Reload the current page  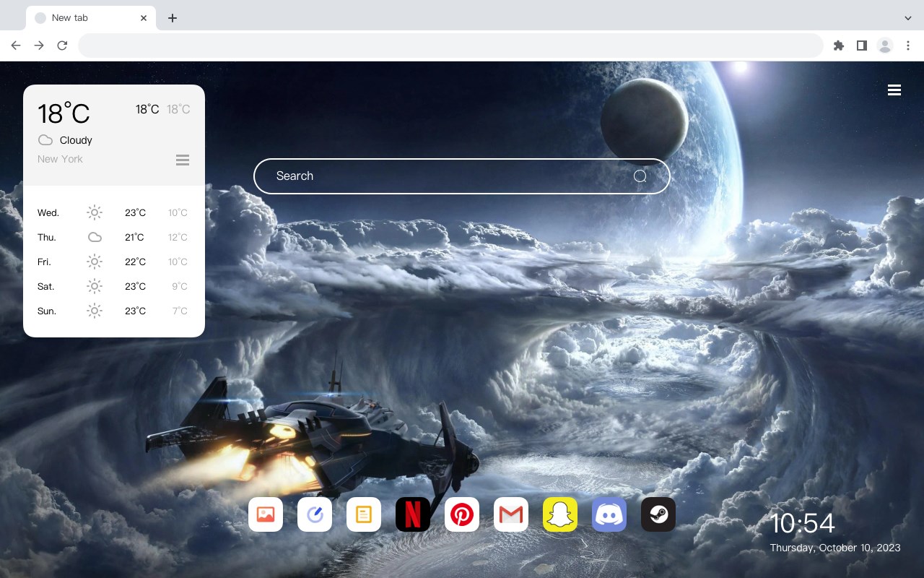click(62, 46)
